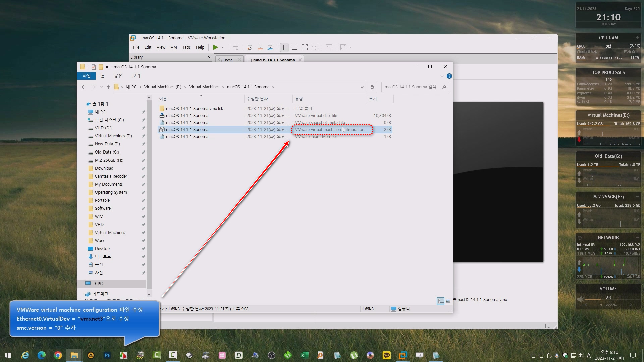Close the Library panel in VMware

209,57
